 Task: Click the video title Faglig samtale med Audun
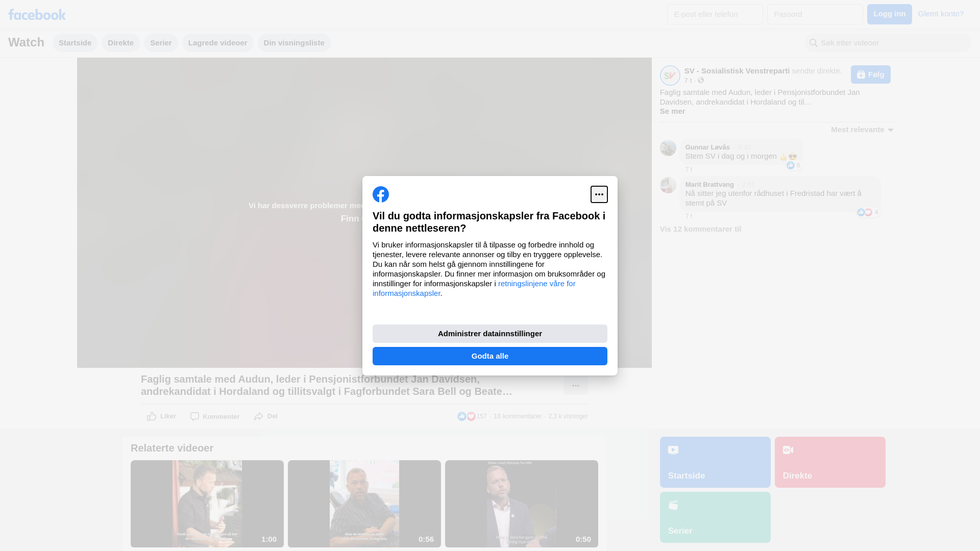327,385
